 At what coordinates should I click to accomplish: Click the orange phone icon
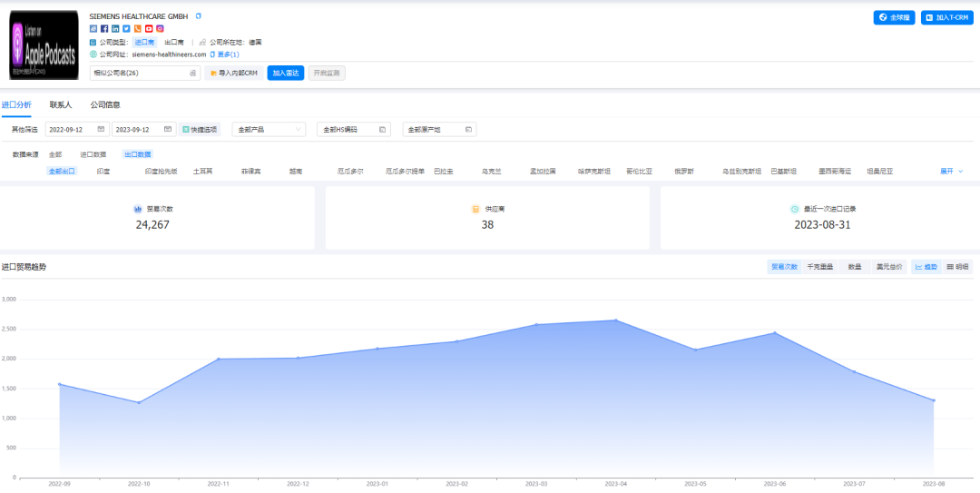[x=138, y=29]
